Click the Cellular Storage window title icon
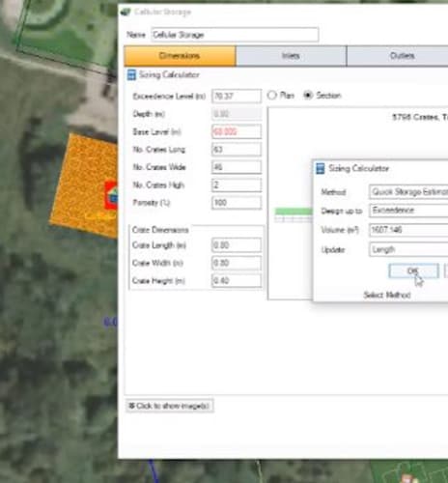The width and height of the screenshot is (448, 483). click(126, 13)
